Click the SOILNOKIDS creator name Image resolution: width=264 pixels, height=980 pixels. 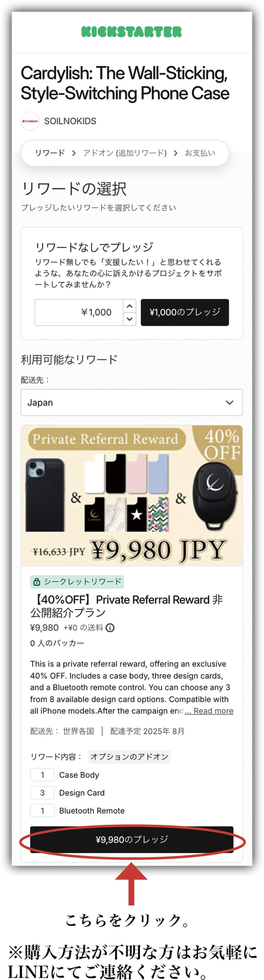(70, 121)
